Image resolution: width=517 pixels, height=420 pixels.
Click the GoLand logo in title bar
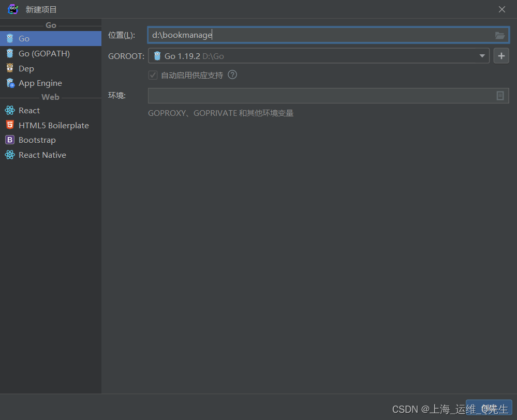click(x=13, y=9)
